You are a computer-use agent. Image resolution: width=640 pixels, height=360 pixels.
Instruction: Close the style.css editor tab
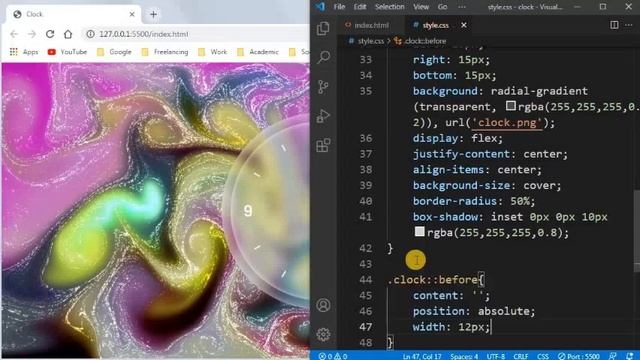coord(464,25)
